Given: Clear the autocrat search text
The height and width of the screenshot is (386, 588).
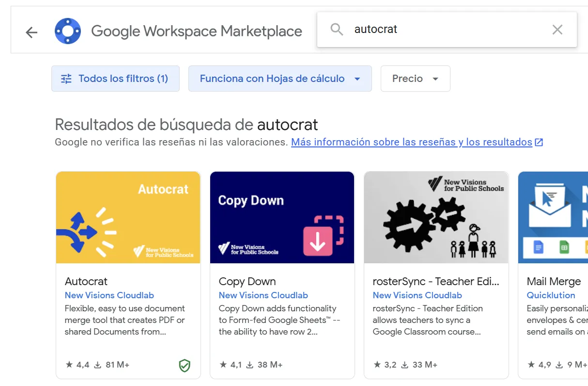Looking at the screenshot, I should [x=557, y=30].
